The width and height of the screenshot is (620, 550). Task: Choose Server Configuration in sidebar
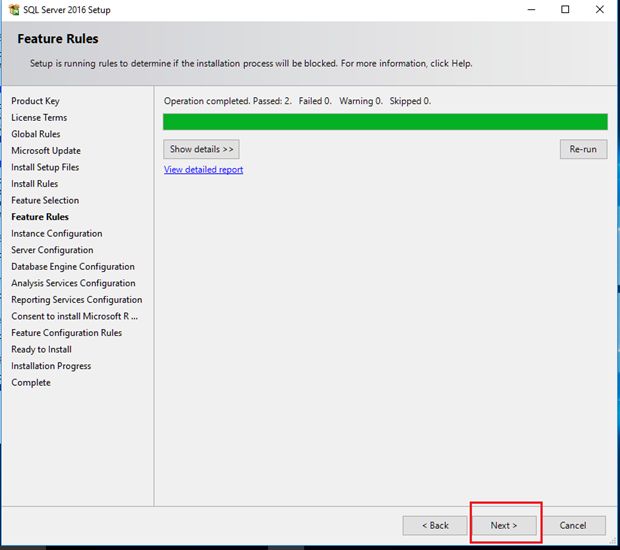(x=52, y=250)
